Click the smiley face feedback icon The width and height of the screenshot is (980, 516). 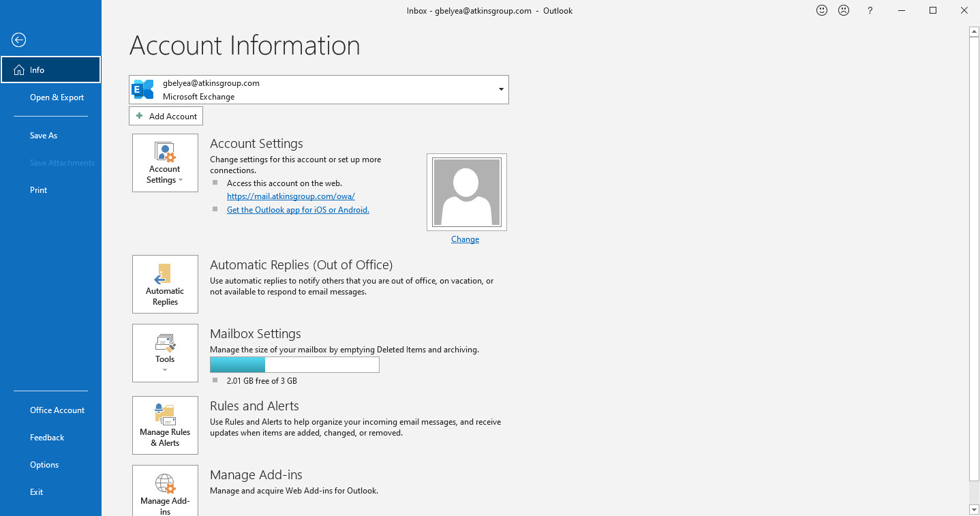[822, 10]
